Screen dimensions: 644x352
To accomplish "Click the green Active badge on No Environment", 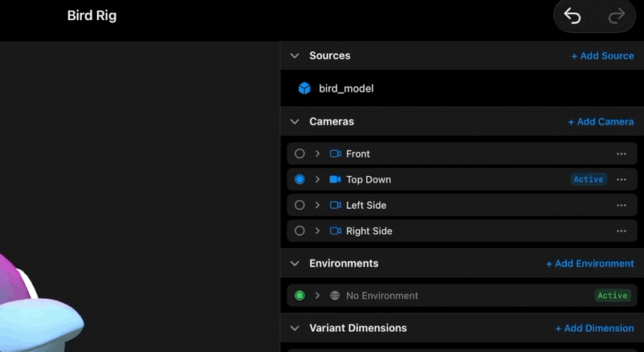I will click(613, 295).
